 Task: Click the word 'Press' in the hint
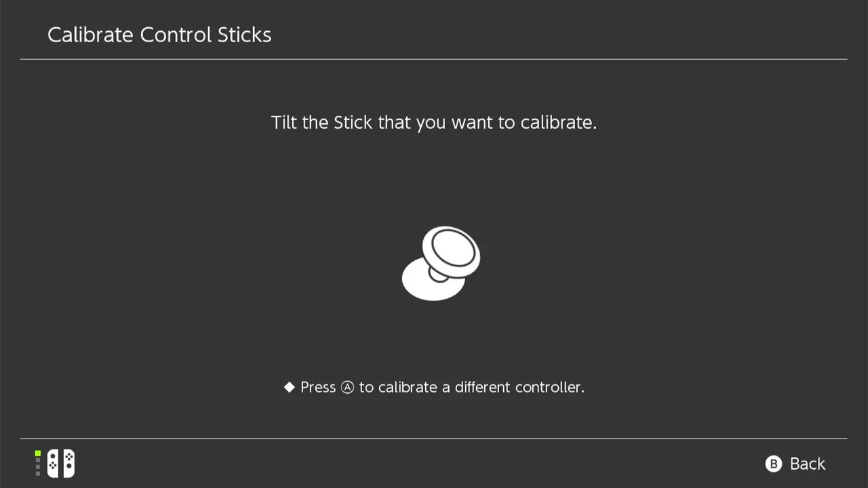point(318,387)
